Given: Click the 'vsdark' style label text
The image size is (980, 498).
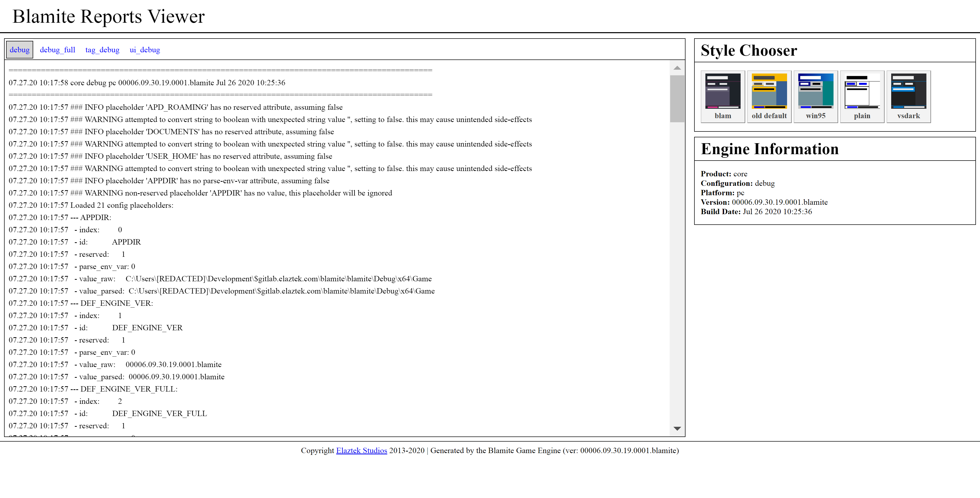Looking at the screenshot, I should (908, 116).
